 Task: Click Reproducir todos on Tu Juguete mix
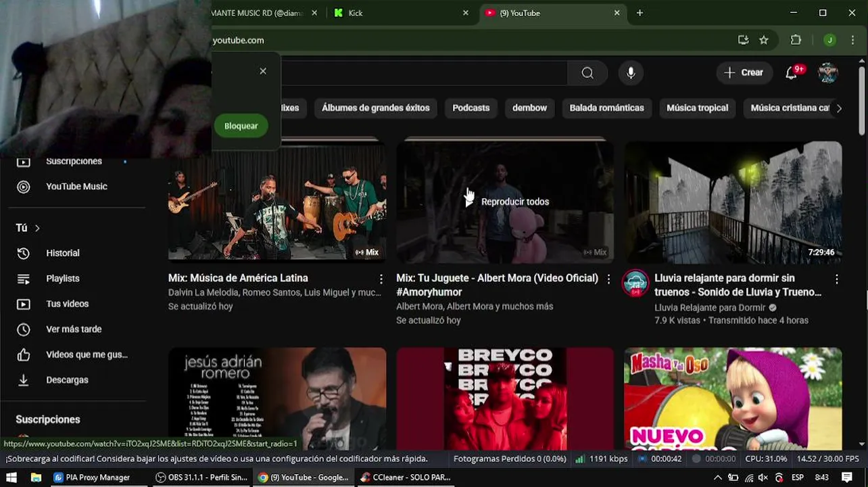507,202
